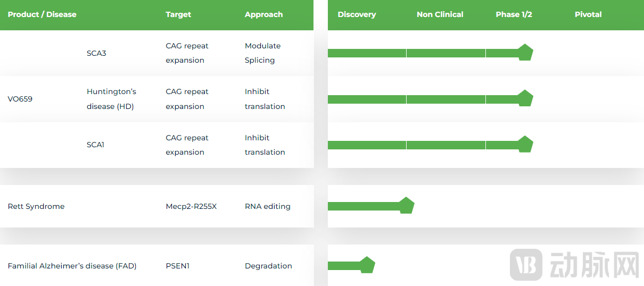
Task: Select the Target column header
Action: [x=178, y=14]
